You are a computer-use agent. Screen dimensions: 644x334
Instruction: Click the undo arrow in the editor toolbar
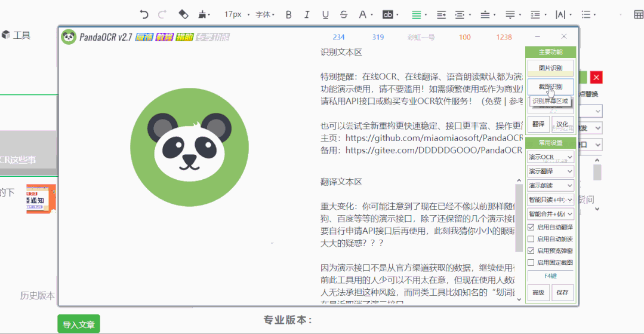144,14
